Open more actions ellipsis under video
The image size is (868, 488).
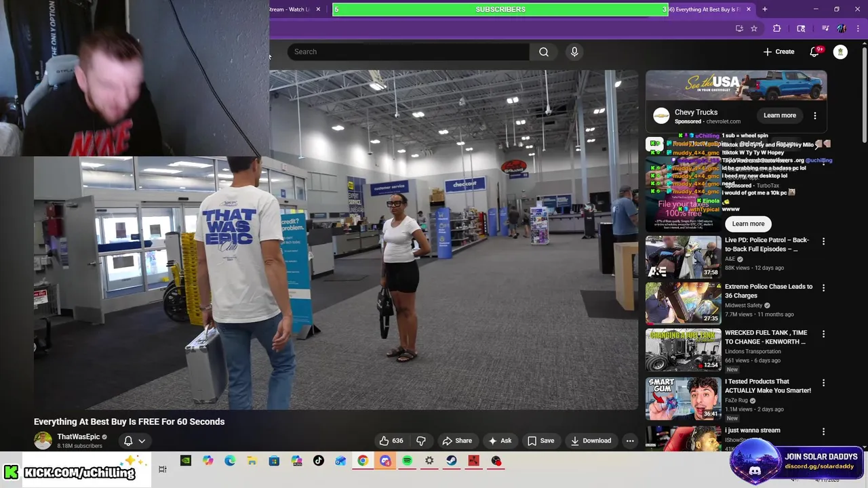(630, 441)
